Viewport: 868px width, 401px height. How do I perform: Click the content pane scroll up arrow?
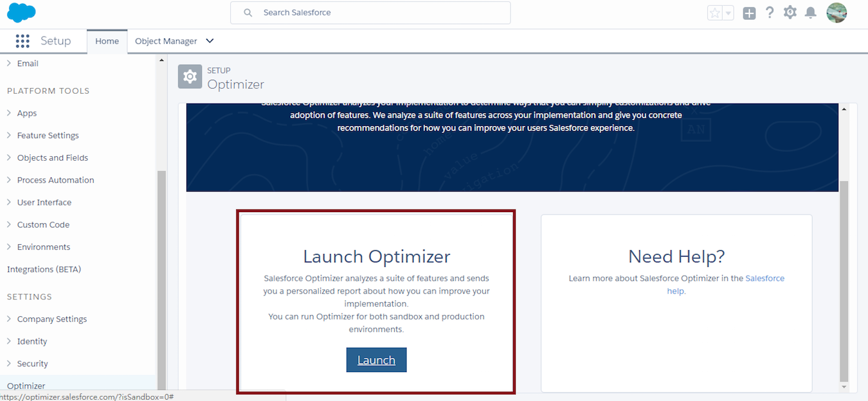coord(844,109)
